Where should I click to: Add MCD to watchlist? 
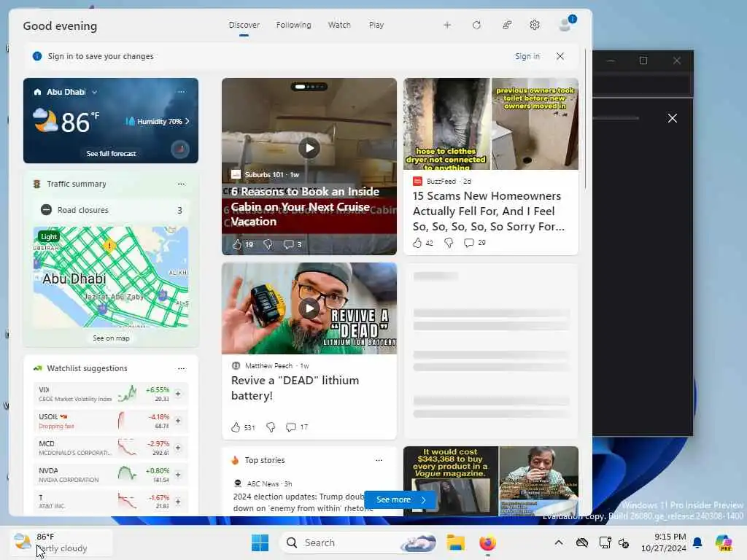[x=178, y=448]
